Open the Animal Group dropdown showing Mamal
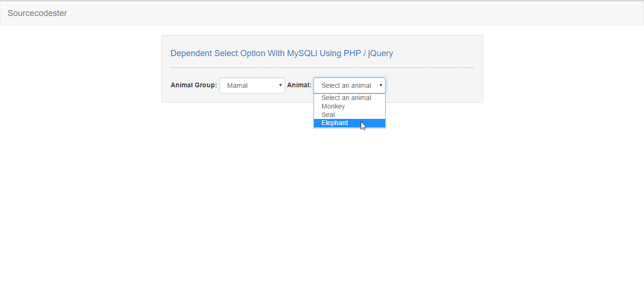Image resolution: width=644 pixels, height=302 pixels. pos(252,85)
